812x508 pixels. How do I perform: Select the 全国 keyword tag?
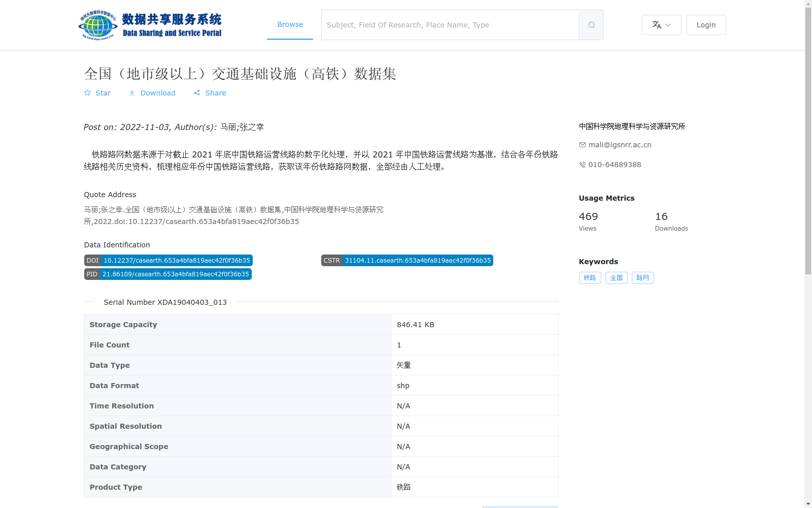click(616, 278)
